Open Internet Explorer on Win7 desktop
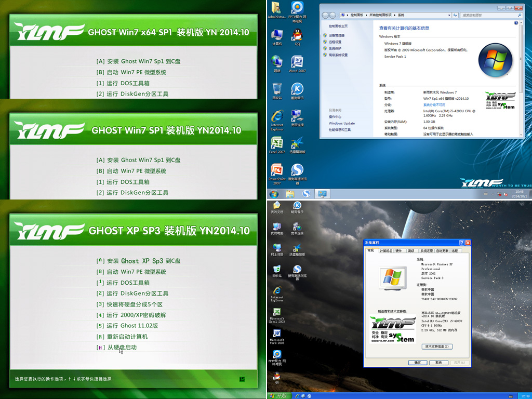Screen dimensions: 532x399 [x=277, y=120]
